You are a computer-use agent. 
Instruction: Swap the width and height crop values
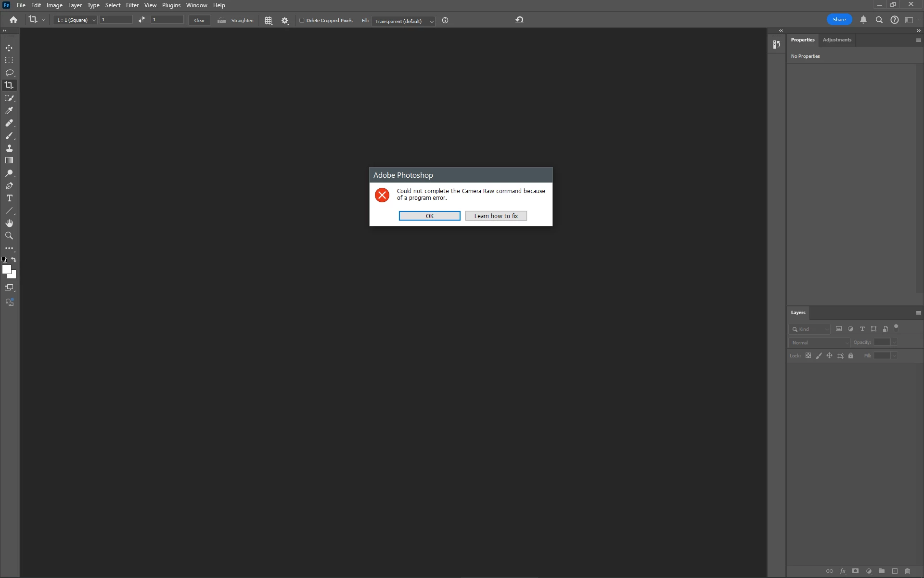click(141, 20)
